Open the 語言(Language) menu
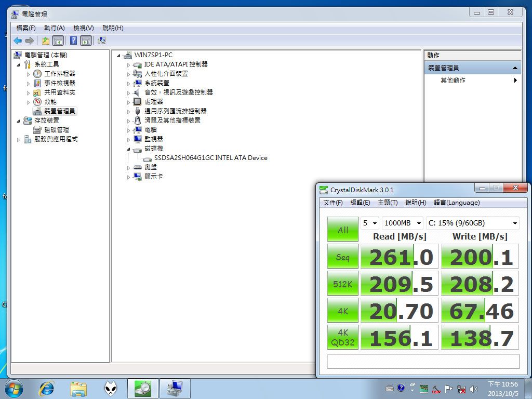This screenshot has height=399, width=532. coord(457,203)
